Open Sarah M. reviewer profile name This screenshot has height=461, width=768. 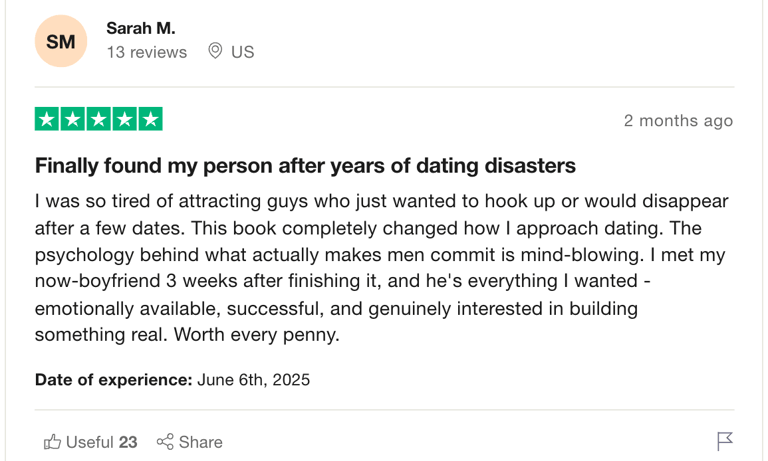(x=141, y=28)
